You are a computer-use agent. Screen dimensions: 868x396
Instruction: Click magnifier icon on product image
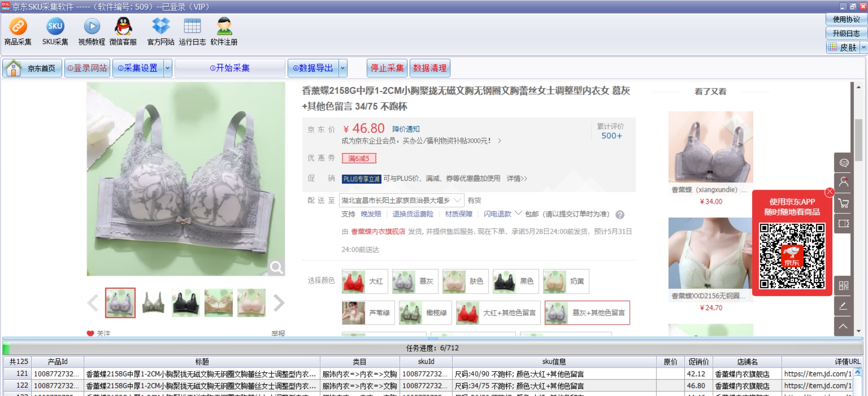click(x=276, y=268)
